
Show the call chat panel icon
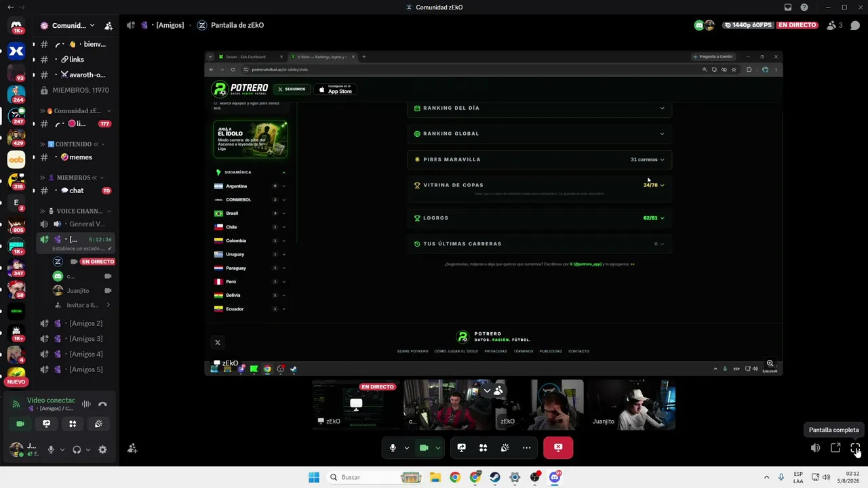click(855, 26)
